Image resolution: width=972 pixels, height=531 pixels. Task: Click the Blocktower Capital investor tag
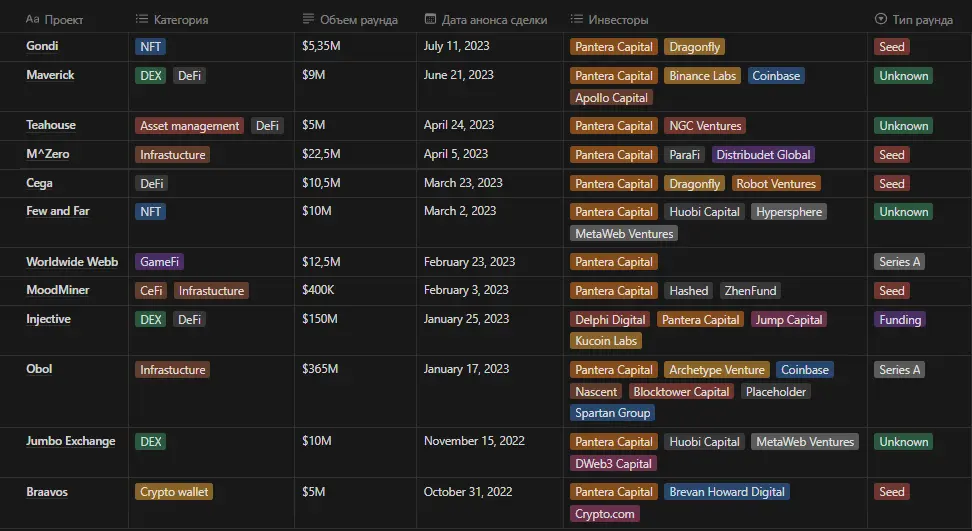coord(681,392)
